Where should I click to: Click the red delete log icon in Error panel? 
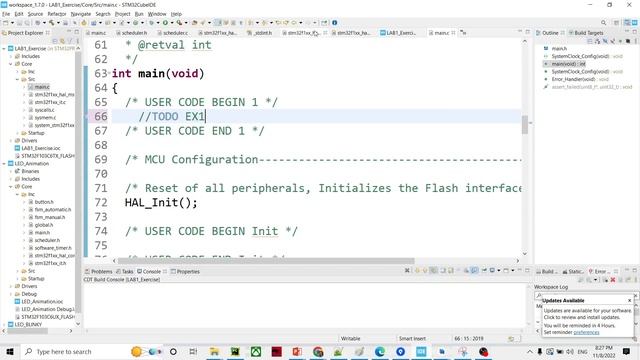tap(613, 280)
